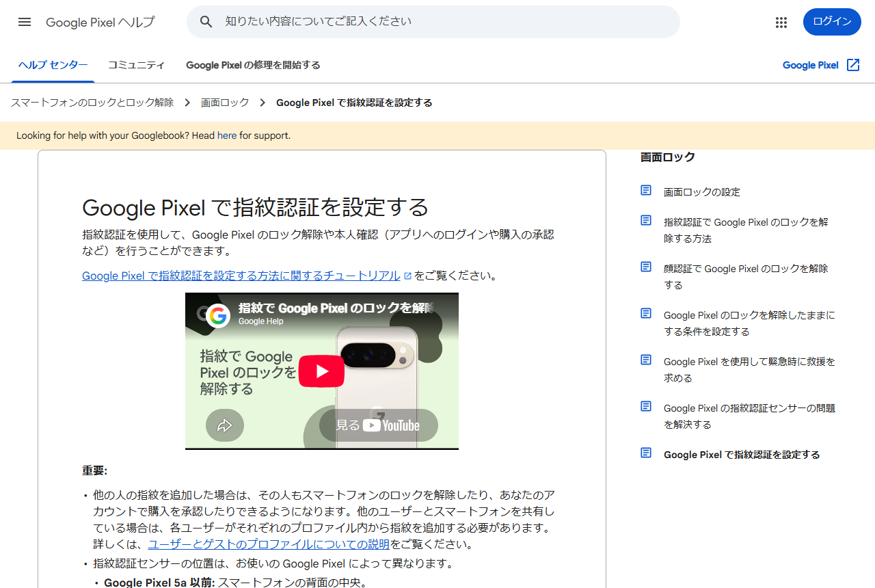
Task: Play the YouTube video
Action: tap(321, 371)
